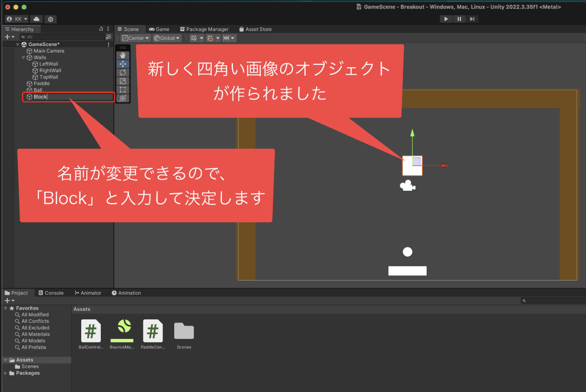Toggle the Hierarchy panel lock
This screenshot has width=586, height=392.
pos(101,29)
